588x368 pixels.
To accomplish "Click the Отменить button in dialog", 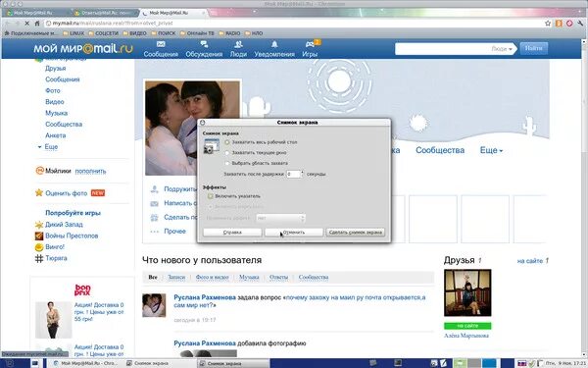I will 294,233.
